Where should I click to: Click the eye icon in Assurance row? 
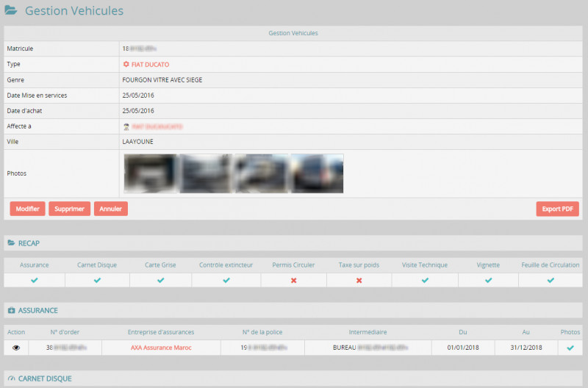pyautogui.click(x=16, y=348)
